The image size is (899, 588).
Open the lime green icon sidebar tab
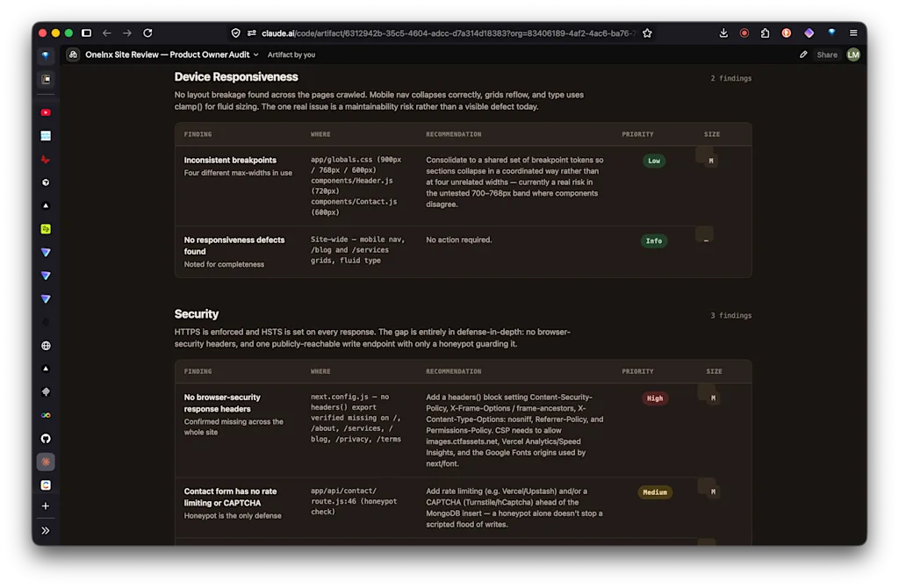tap(46, 229)
